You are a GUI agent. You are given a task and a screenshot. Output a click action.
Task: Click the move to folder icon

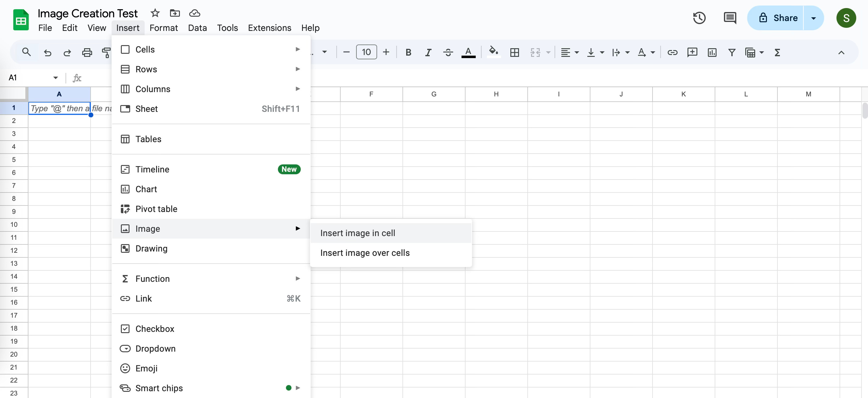pos(175,13)
